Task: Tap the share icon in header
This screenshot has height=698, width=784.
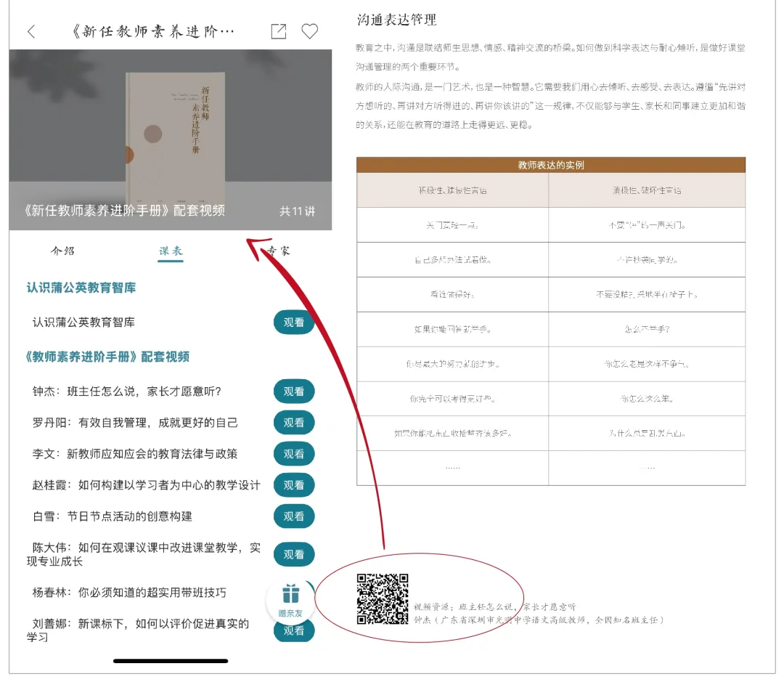Action: point(279,31)
